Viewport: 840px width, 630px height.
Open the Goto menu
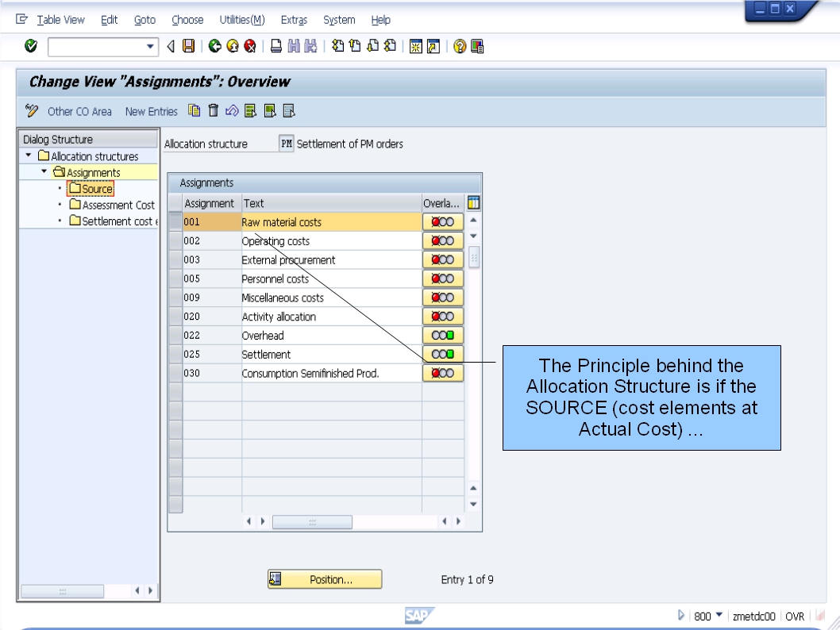[x=144, y=20]
